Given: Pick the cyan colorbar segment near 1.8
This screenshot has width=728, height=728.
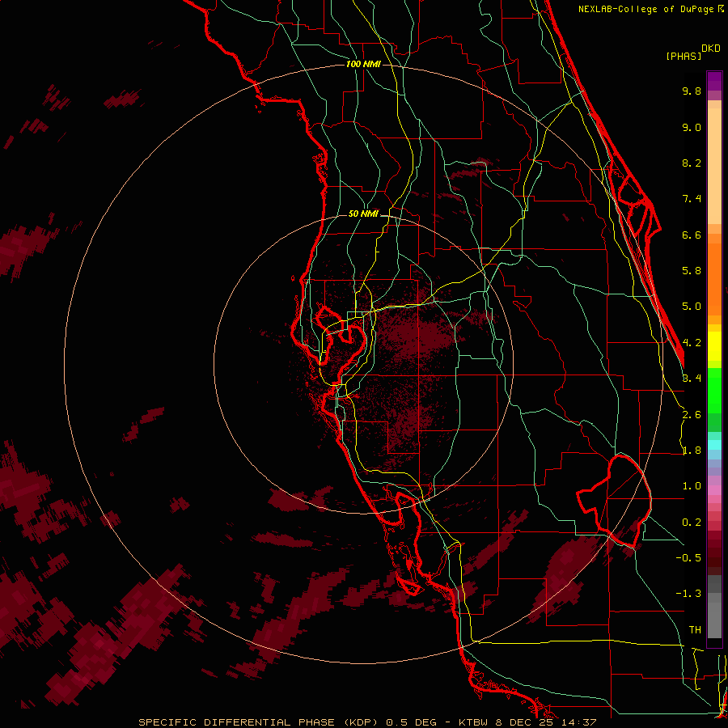Looking at the screenshot, I should point(714,444).
